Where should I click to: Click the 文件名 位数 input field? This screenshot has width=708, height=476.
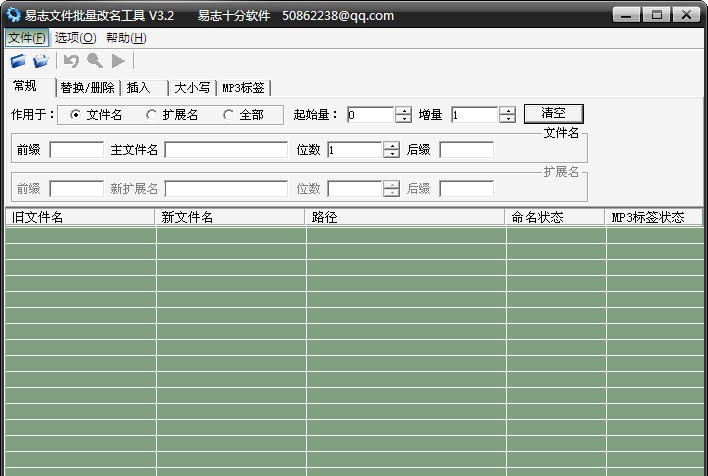(355, 149)
